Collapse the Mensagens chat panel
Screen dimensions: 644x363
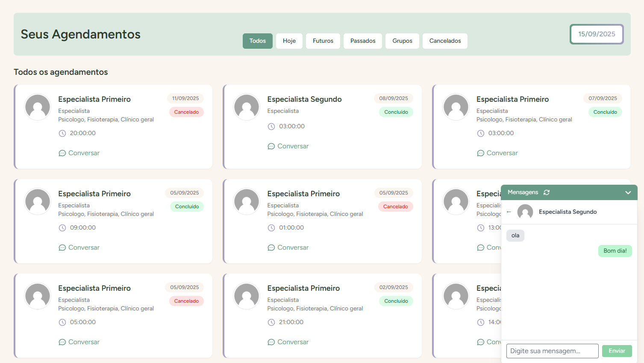(x=628, y=192)
